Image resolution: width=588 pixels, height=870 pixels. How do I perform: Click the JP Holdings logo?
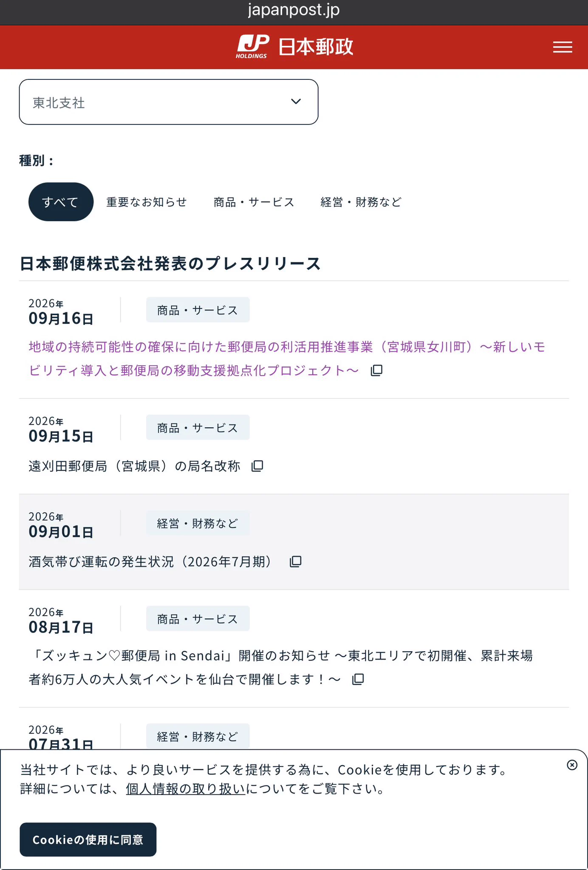point(294,47)
